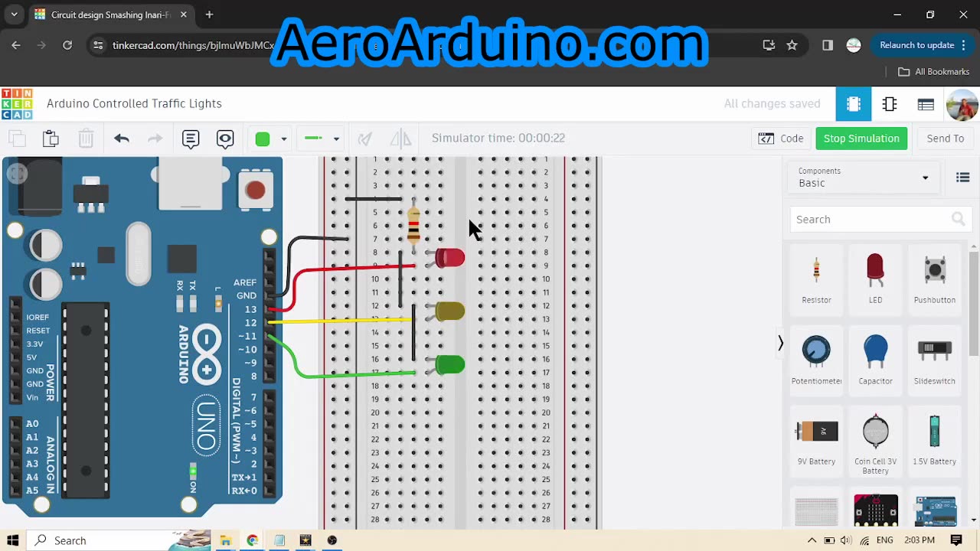
Task: Edit the project title Arduino Controlled Traffic Lights
Action: (134, 104)
